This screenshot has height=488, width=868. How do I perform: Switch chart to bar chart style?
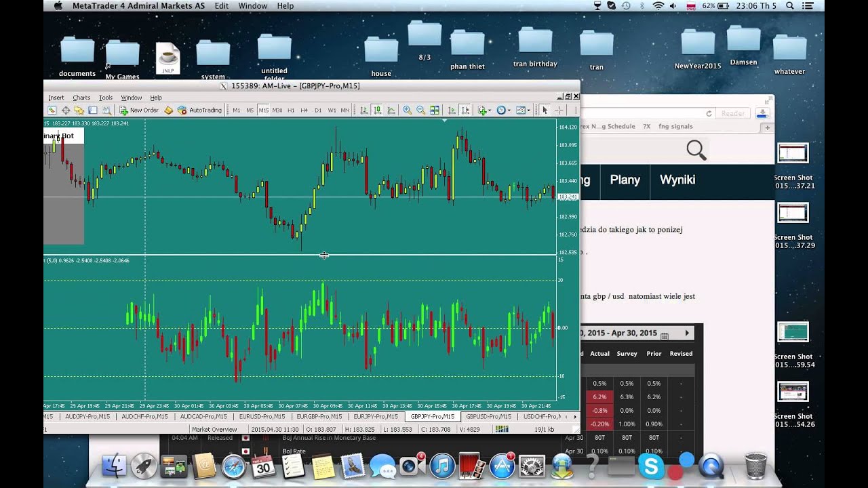click(364, 110)
